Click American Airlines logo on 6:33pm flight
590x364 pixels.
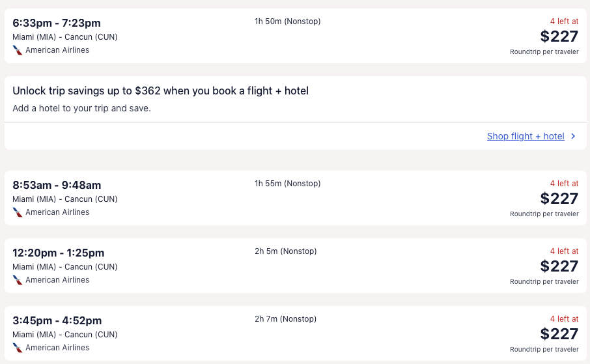pos(18,50)
